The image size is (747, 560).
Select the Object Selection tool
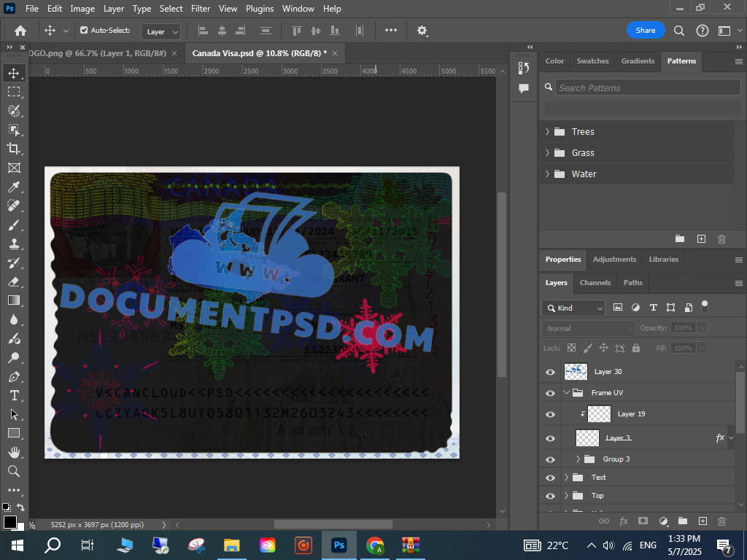pyautogui.click(x=14, y=130)
